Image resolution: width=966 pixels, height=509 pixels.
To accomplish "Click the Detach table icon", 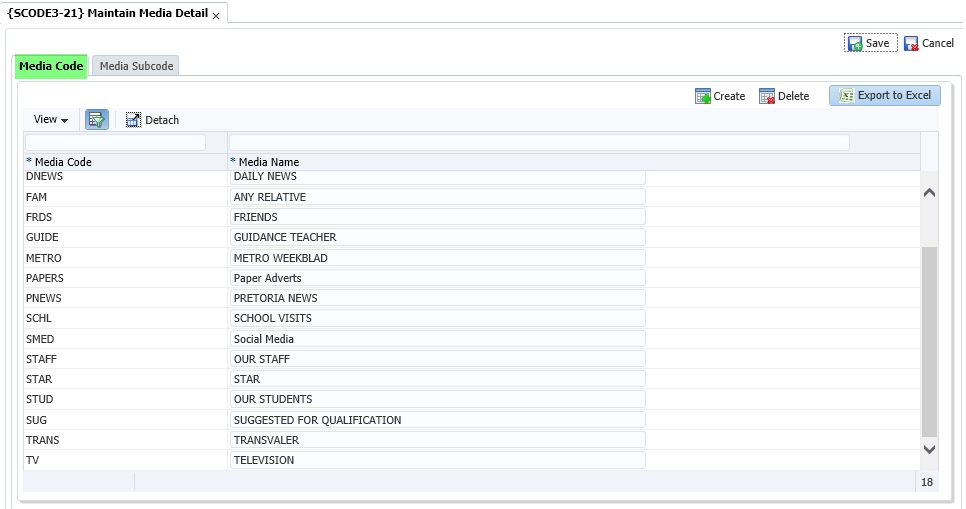I will click(x=133, y=120).
